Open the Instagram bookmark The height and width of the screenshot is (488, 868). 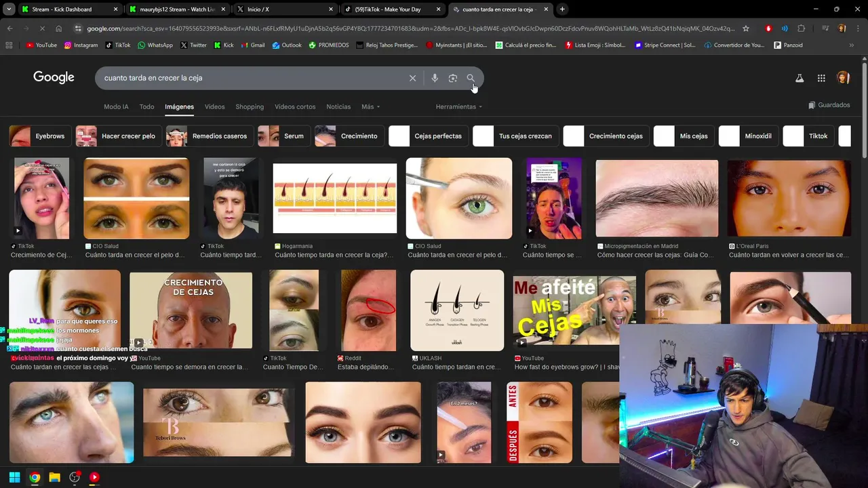click(x=81, y=45)
